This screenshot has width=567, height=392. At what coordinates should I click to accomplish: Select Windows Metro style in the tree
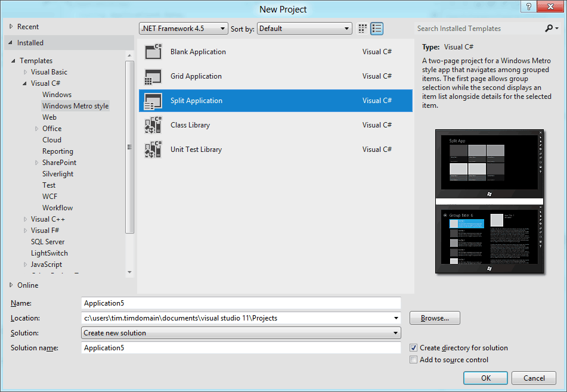(x=75, y=106)
